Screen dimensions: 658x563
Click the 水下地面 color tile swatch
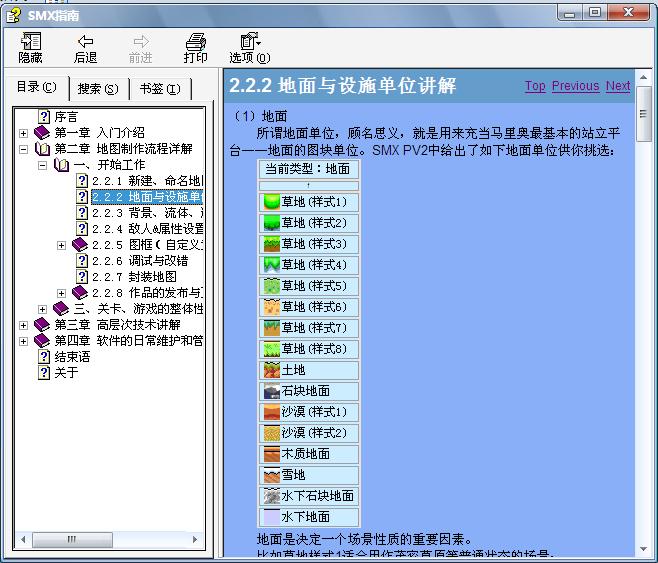(272, 516)
